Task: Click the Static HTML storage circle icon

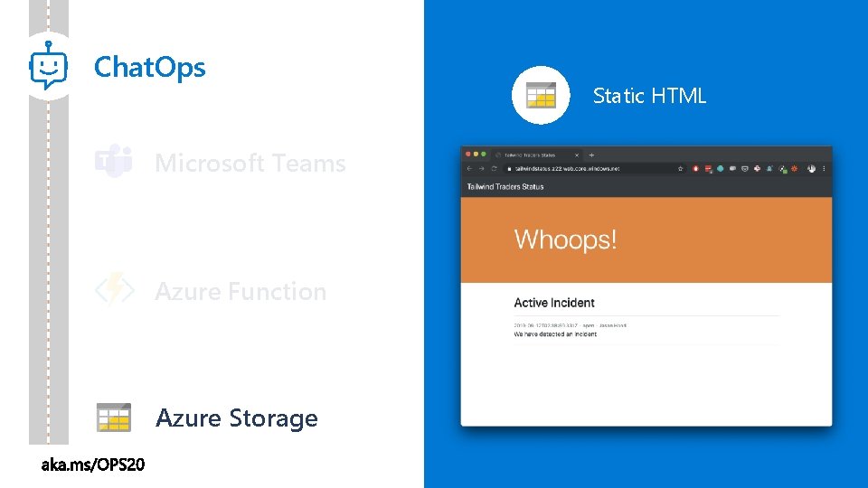Action: [x=541, y=95]
